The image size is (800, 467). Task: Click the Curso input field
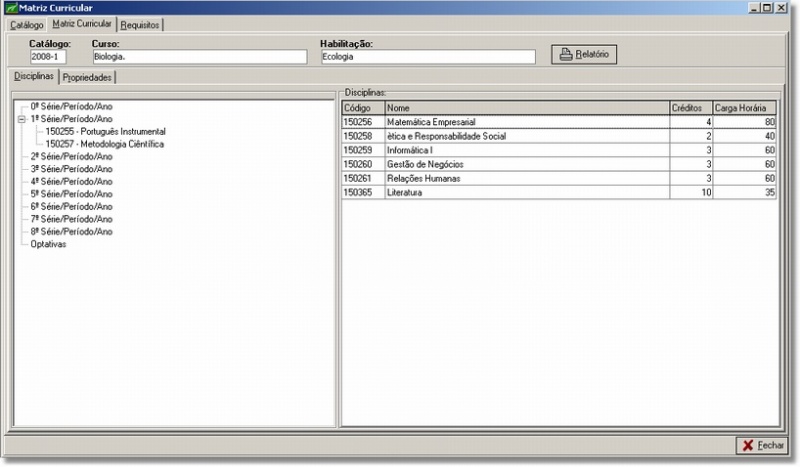[198, 58]
